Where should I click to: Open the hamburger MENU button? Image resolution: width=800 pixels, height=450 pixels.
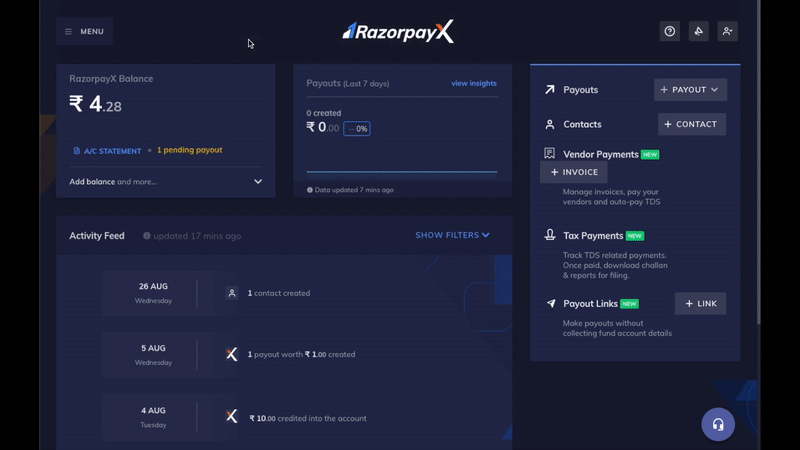[84, 31]
